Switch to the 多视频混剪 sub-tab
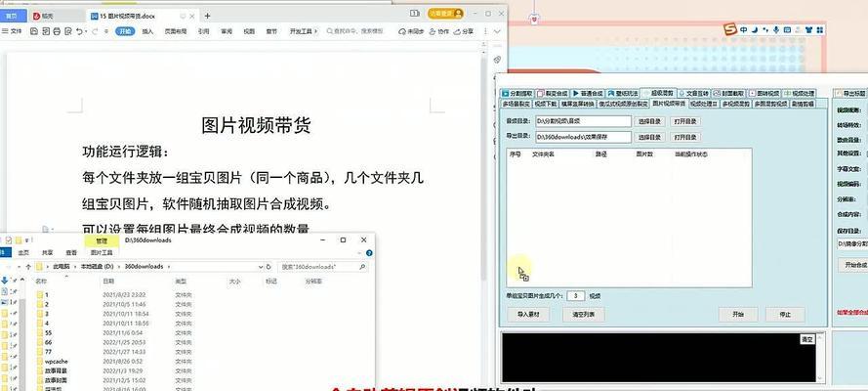 pos(735,104)
